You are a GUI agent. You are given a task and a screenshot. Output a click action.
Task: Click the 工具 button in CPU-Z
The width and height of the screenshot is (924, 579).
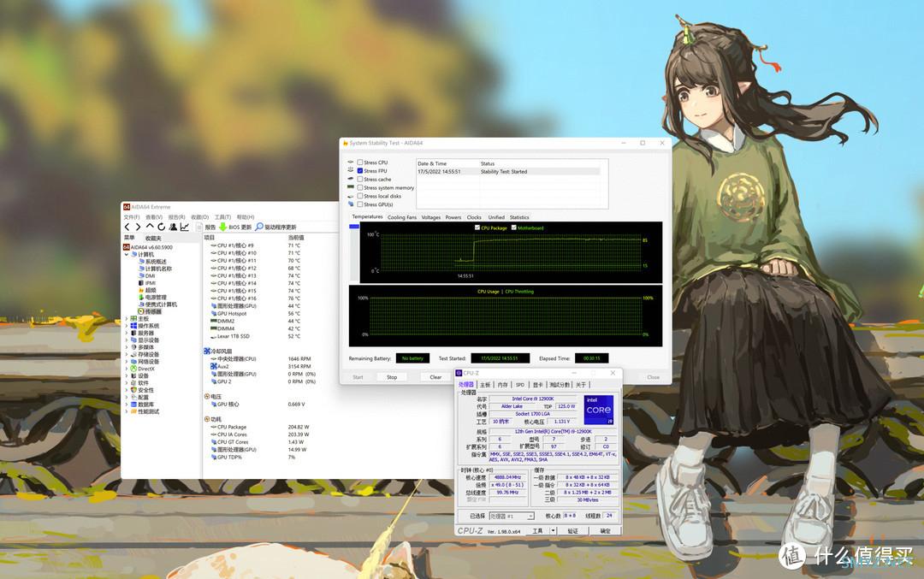click(537, 531)
